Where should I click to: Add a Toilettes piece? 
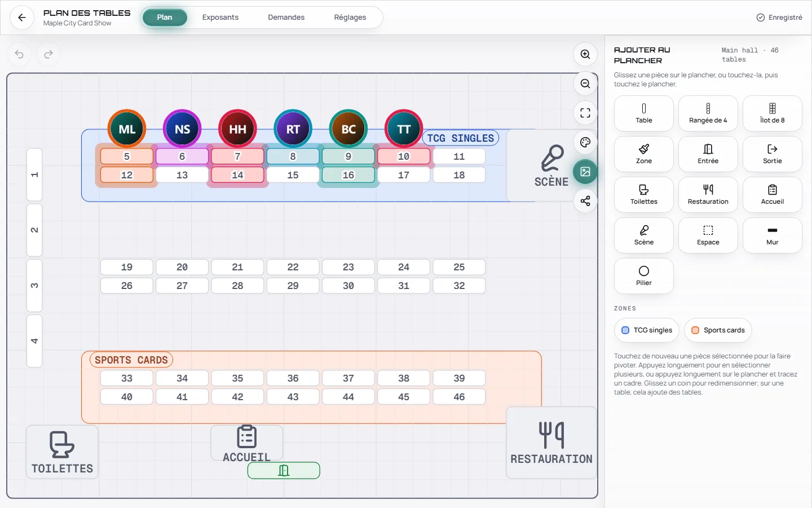tap(644, 195)
